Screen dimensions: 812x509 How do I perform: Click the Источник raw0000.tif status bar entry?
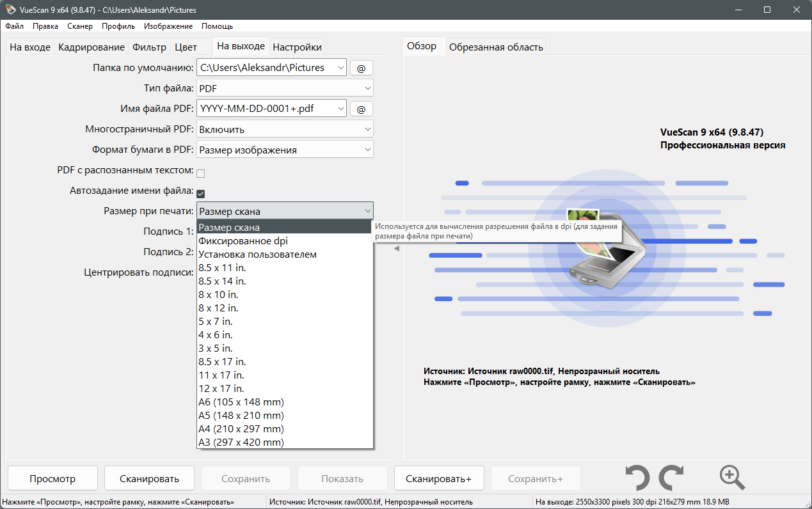pos(371,502)
